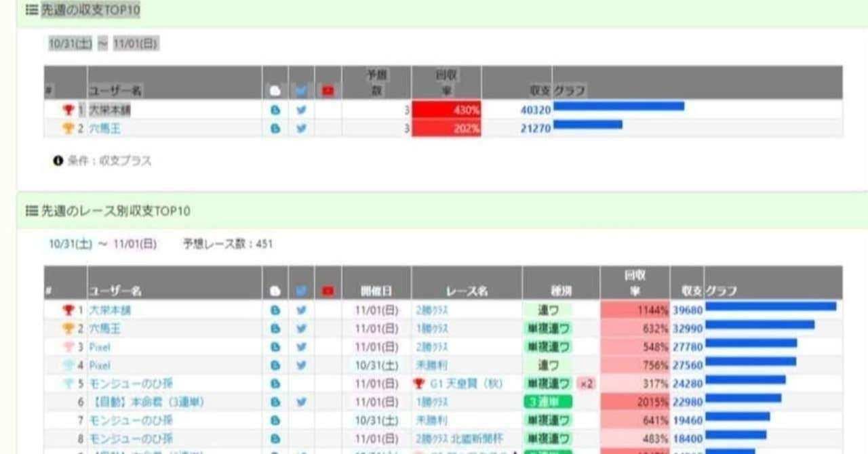Viewport: 868px width, 454px height.
Task: Open 穴馬王's blog icon in weekly 収支 table
Action: click(275, 128)
